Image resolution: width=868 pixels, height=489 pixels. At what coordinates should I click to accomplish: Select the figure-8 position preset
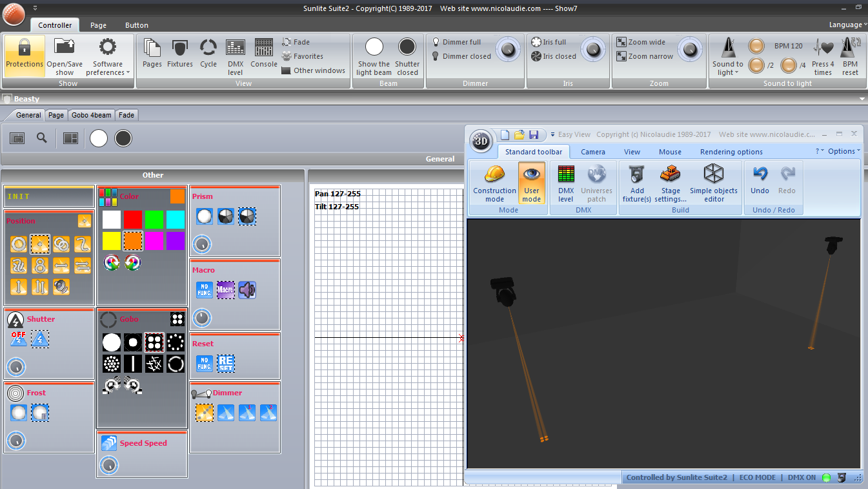point(40,265)
